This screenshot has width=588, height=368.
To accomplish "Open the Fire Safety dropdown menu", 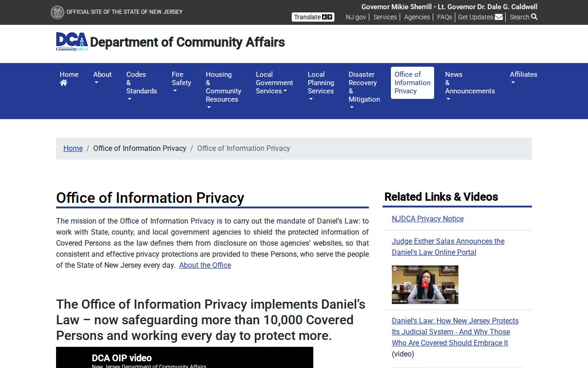I will point(181,82).
